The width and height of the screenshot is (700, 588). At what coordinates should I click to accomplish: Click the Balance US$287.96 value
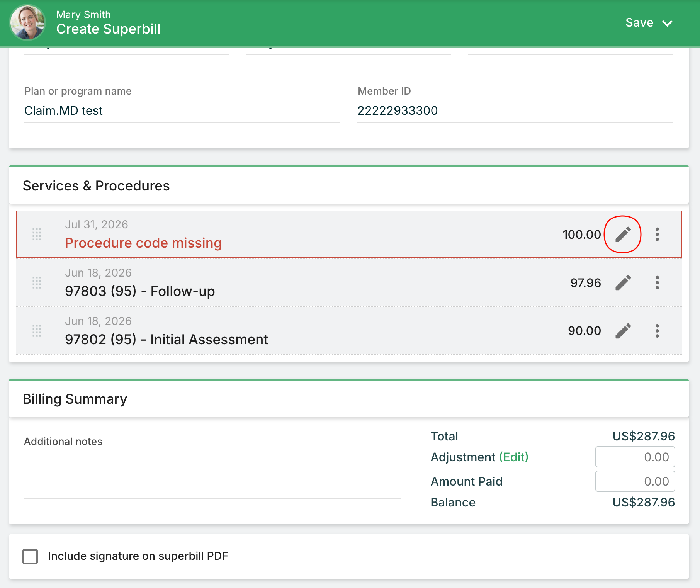[644, 502]
